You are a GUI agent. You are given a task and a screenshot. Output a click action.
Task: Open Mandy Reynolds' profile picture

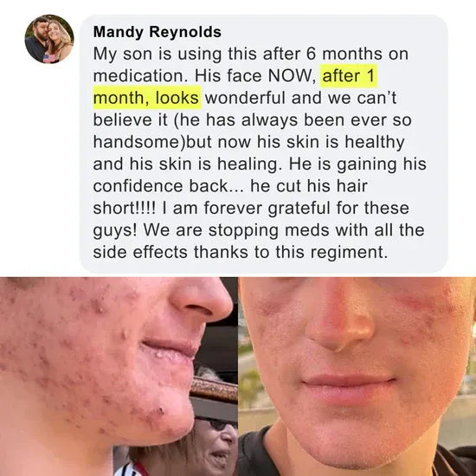click(49, 39)
